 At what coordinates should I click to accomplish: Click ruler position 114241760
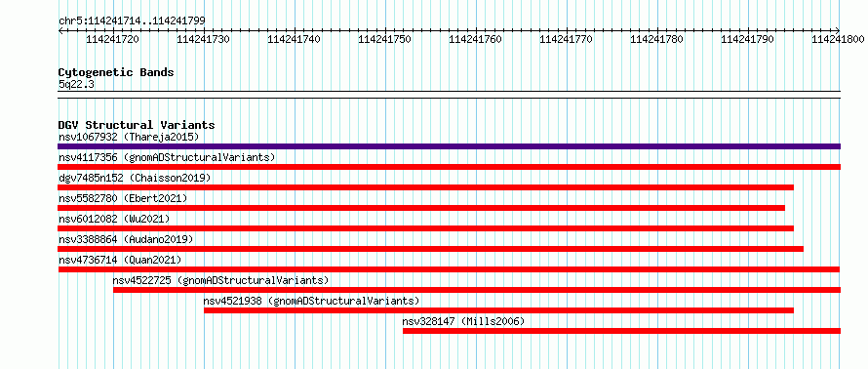tap(476, 39)
